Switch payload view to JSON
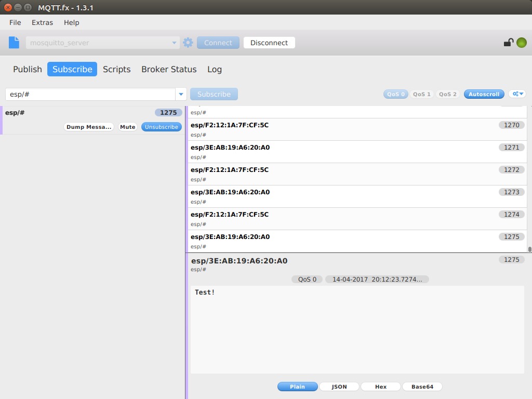 [339, 387]
